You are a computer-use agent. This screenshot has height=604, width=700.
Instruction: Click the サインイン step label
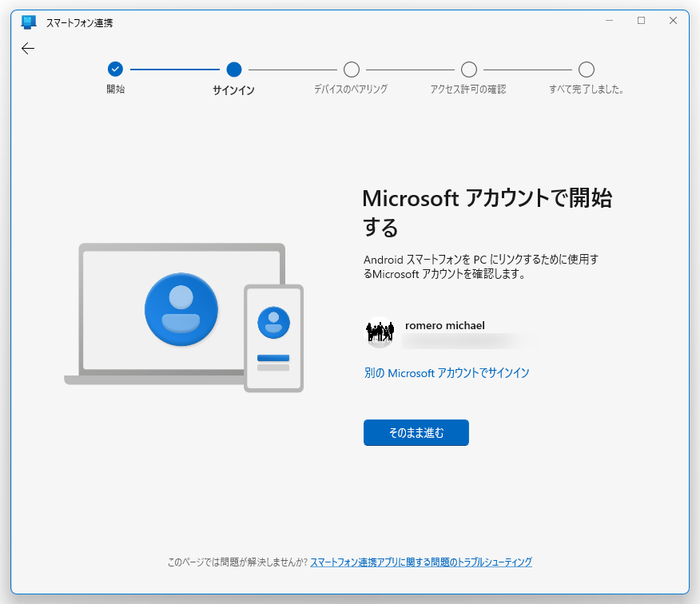233,90
